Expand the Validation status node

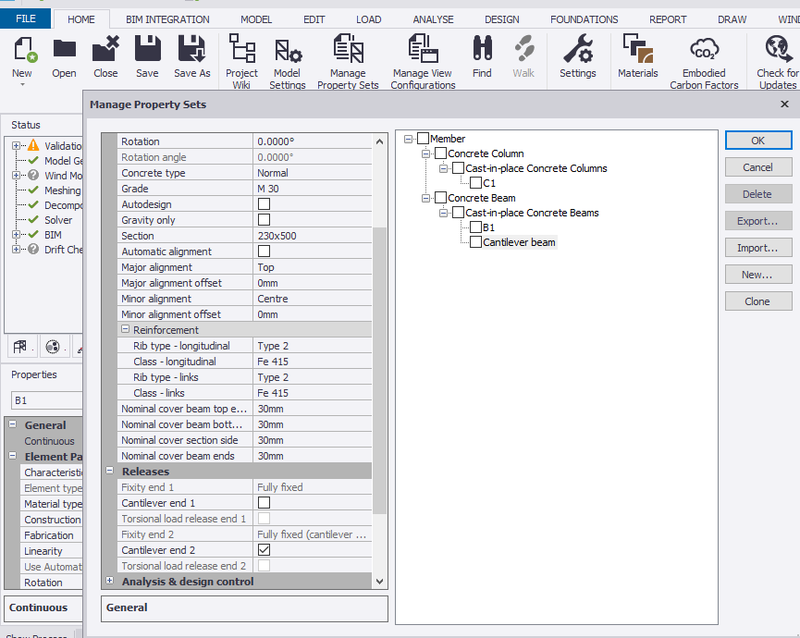click(x=16, y=145)
